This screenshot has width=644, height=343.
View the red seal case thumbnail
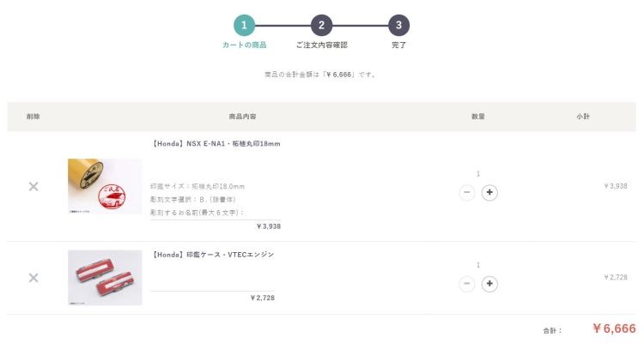point(105,277)
